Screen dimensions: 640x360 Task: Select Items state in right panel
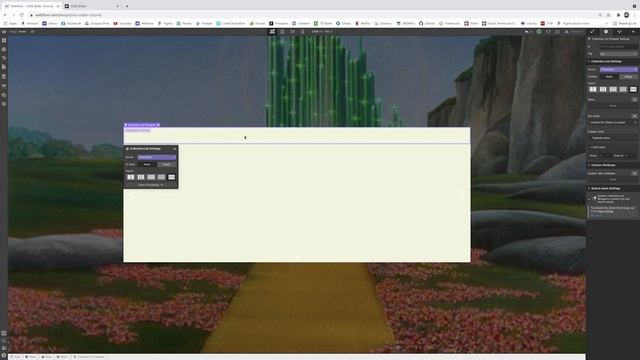(609, 77)
